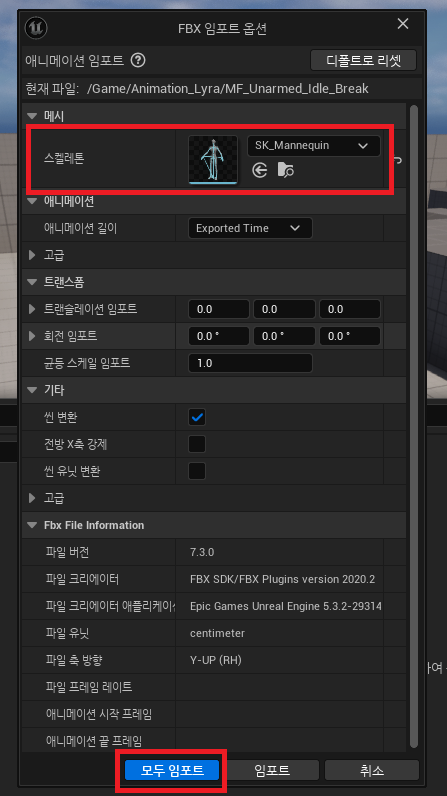
Task: Collapse the 애니메이션 section
Action: (33, 201)
